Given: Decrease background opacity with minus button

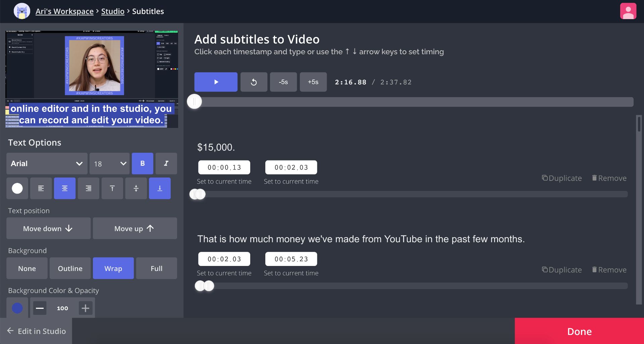Looking at the screenshot, I should tap(40, 308).
